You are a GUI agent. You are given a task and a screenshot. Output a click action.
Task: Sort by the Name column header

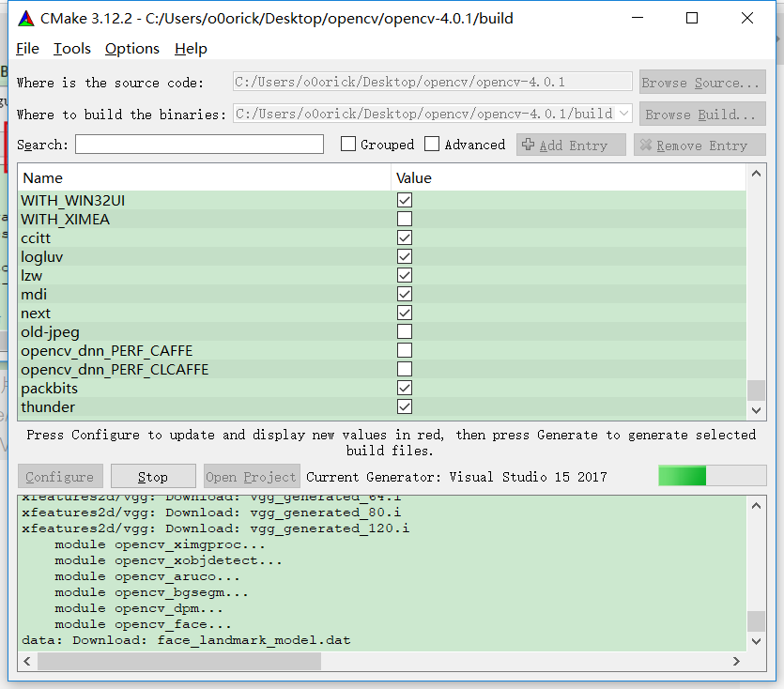[x=204, y=178]
